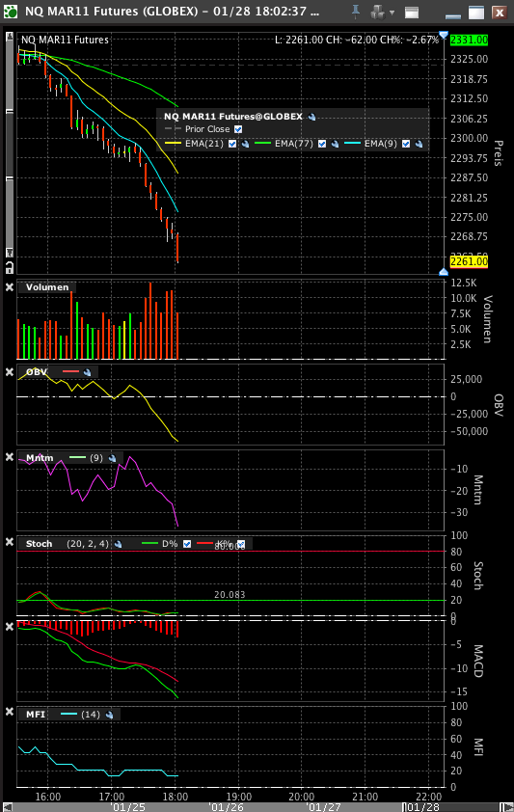Open Mntm (9) indicator settings wrench
The width and height of the screenshot is (514, 812).
pos(112,458)
